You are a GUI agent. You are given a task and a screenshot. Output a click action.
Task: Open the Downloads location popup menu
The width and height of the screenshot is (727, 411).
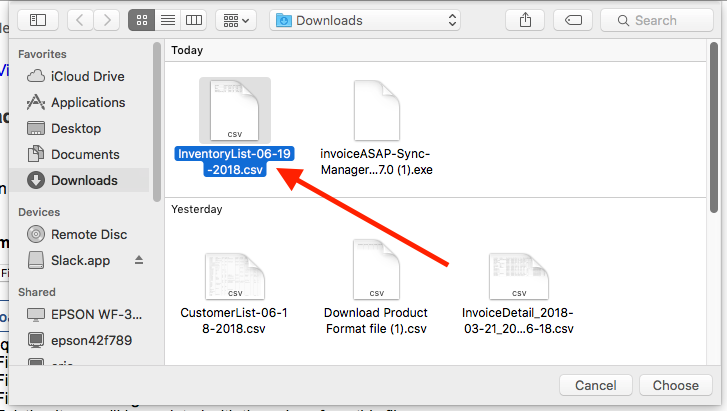366,20
